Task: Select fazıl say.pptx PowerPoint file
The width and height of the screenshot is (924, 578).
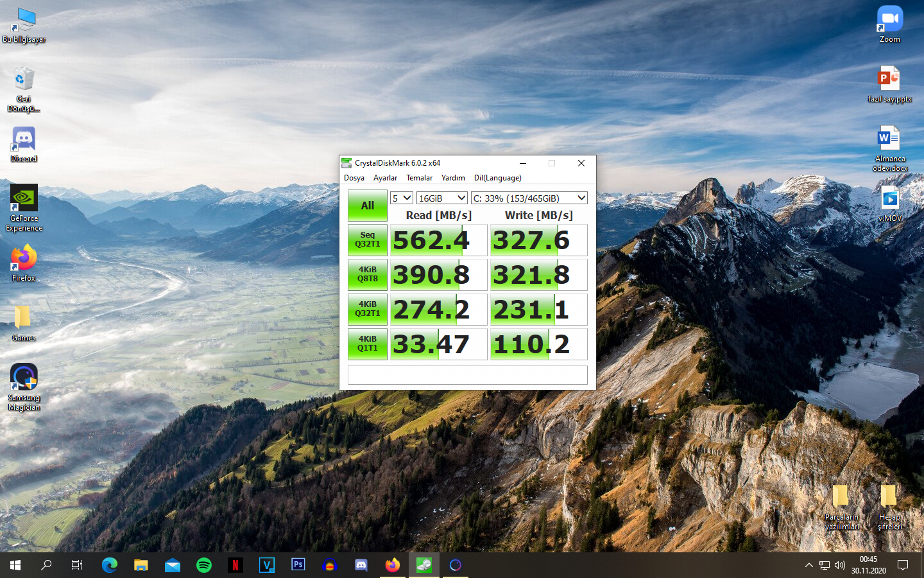Action: (x=890, y=85)
